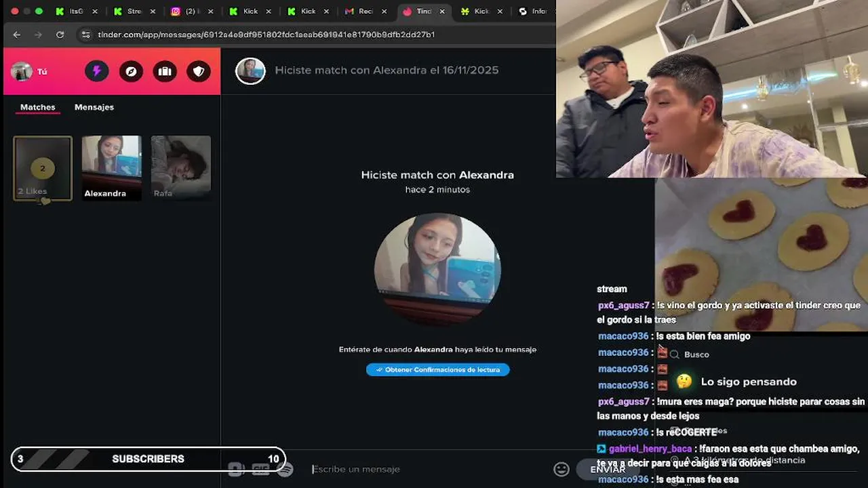868x488 pixels.
Task: Open the 2 Likes gold card
Action: (x=43, y=168)
